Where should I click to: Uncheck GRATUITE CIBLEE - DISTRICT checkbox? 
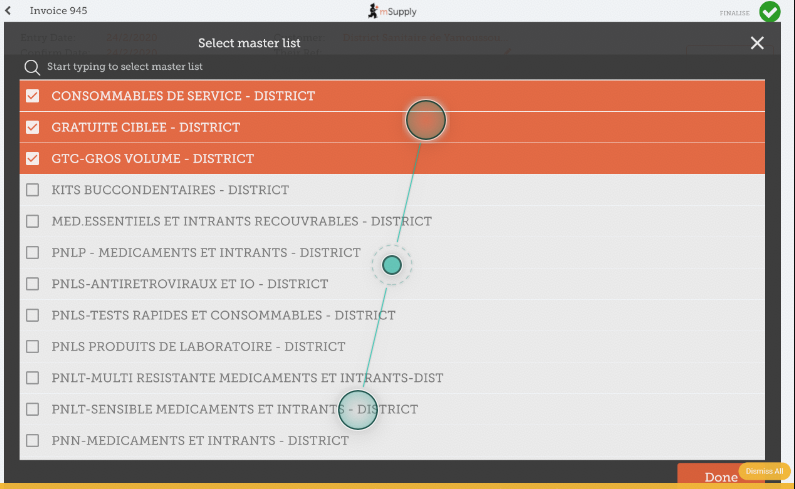(x=32, y=127)
